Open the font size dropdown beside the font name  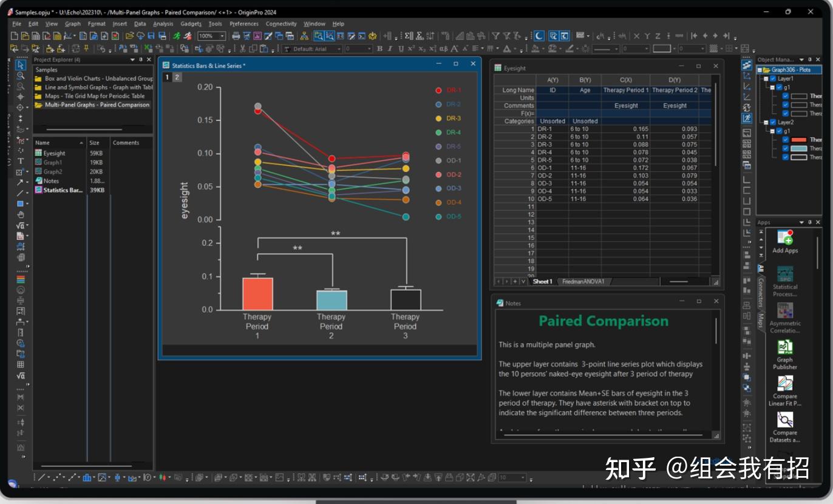pyautogui.click(x=368, y=49)
